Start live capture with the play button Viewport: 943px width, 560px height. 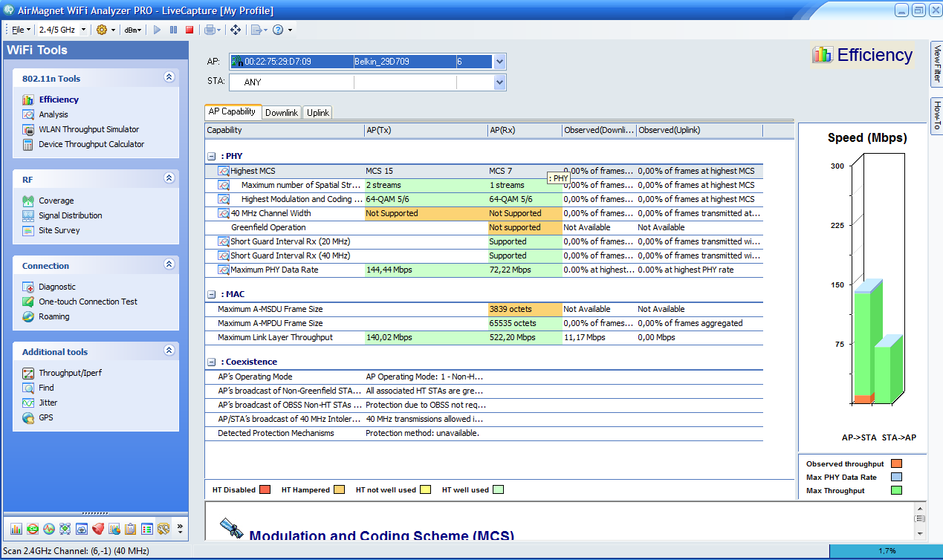pyautogui.click(x=157, y=30)
